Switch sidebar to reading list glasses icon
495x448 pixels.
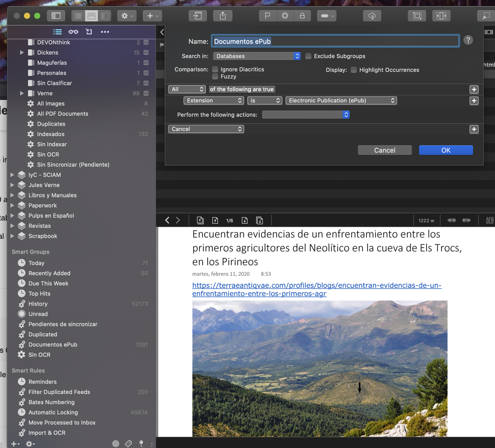73,32
